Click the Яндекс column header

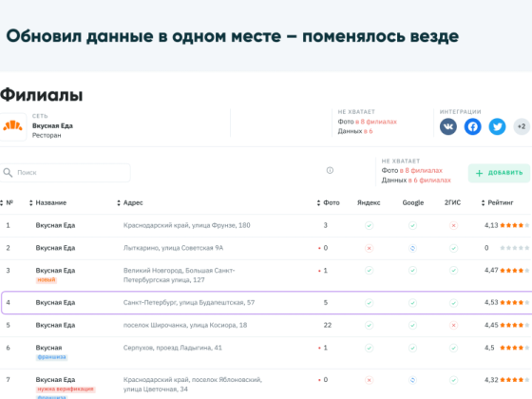pos(369,203)
